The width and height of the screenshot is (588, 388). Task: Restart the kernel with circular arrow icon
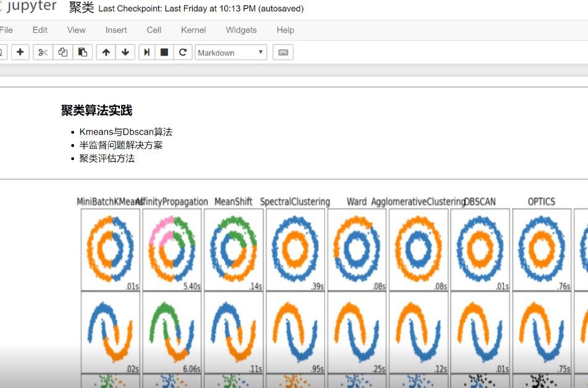pos(182,53)
